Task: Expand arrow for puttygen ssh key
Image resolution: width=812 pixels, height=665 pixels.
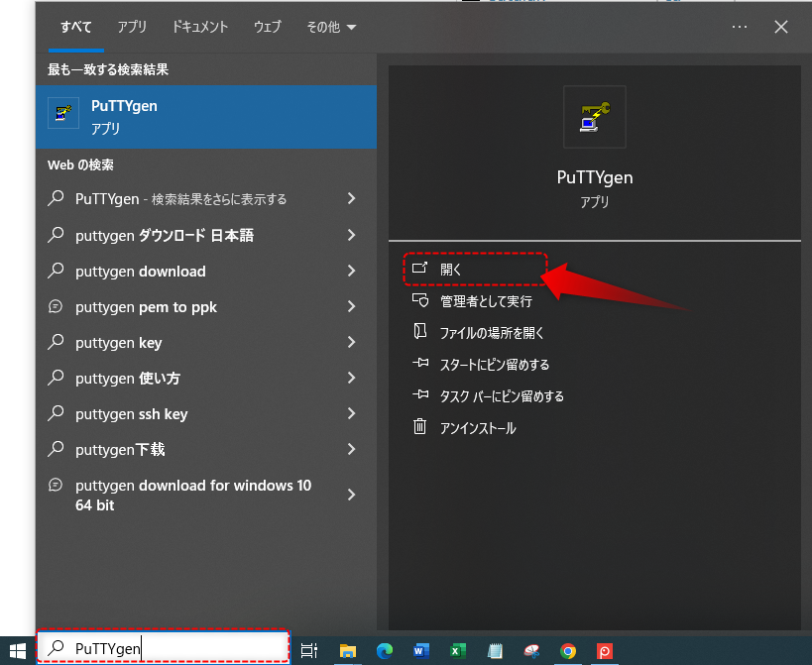Action: pos(352,413)
